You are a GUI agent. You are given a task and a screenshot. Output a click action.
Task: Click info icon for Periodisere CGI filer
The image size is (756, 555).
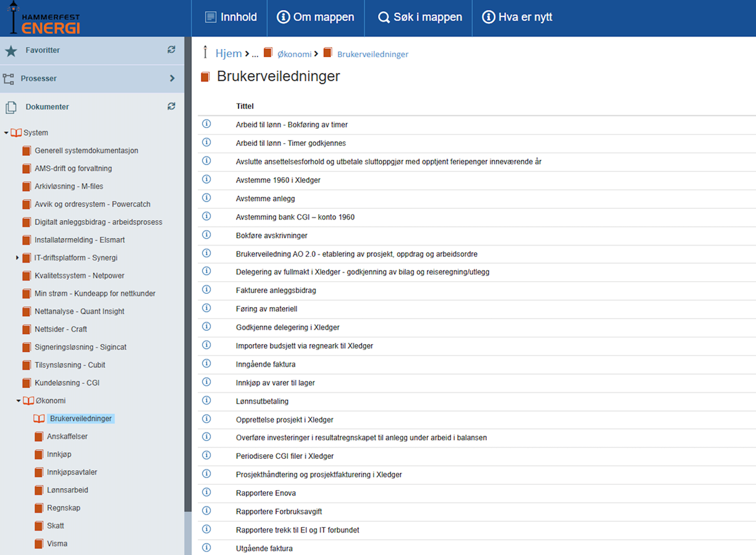click(206, 456)
